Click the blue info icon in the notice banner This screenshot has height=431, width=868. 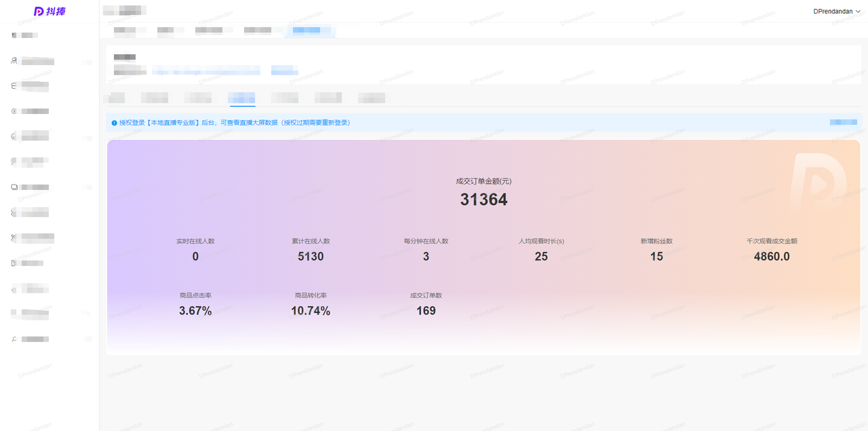click(x=114, y=123)
